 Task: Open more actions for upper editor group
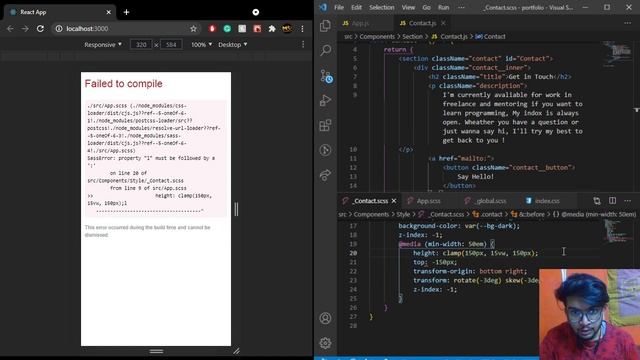pos(627,23)
